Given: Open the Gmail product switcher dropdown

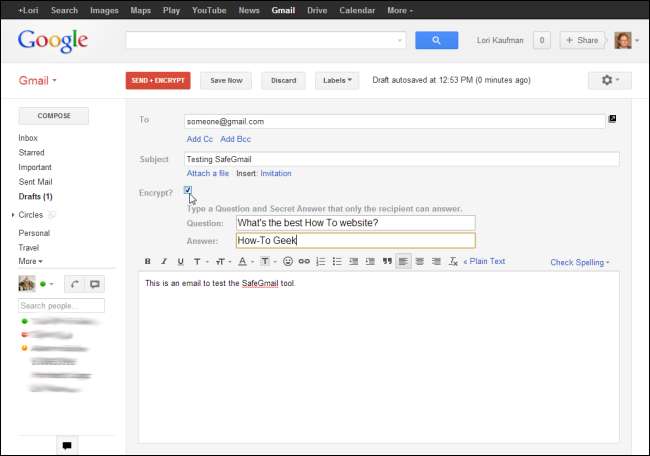Looking at the screenshot, I should [39, 80].
